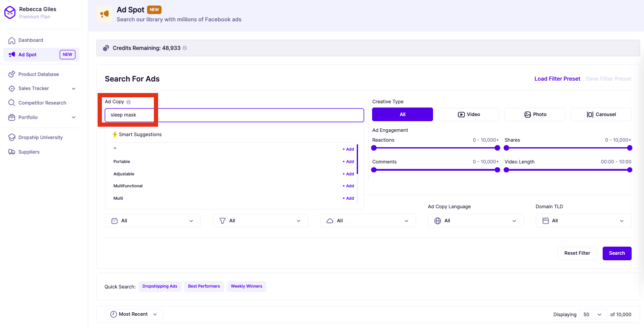The image size is (644, 326).
Task: Click the Product Database sidebar icon
Action: point(12,74)
